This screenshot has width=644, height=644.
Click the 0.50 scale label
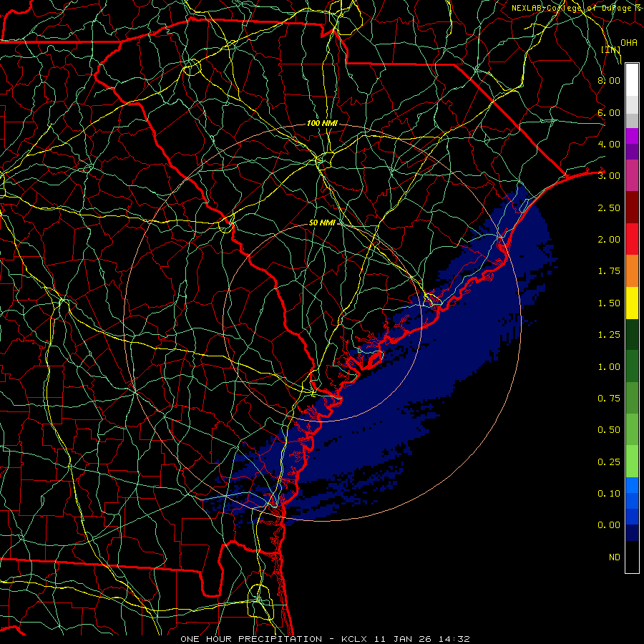coord(609,430)
